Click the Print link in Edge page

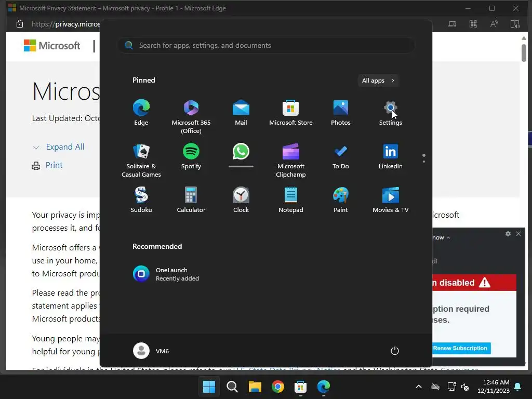click(x=54, y=165)
